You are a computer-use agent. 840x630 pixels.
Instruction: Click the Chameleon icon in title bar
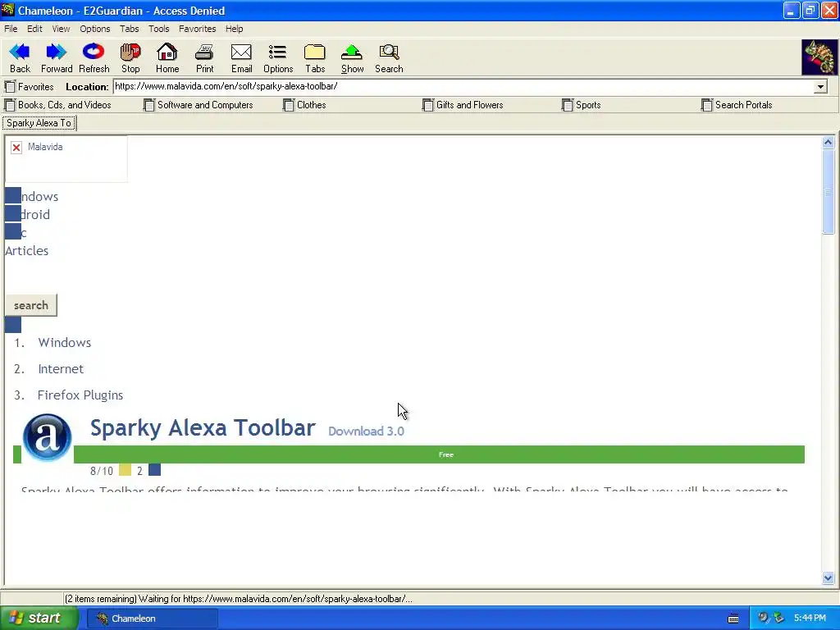(x=8, y=10)
